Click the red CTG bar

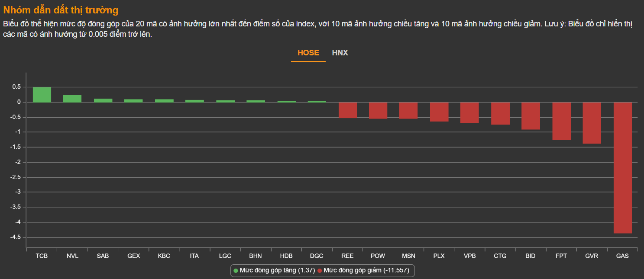pyautogui.click(x=500, y=113)
